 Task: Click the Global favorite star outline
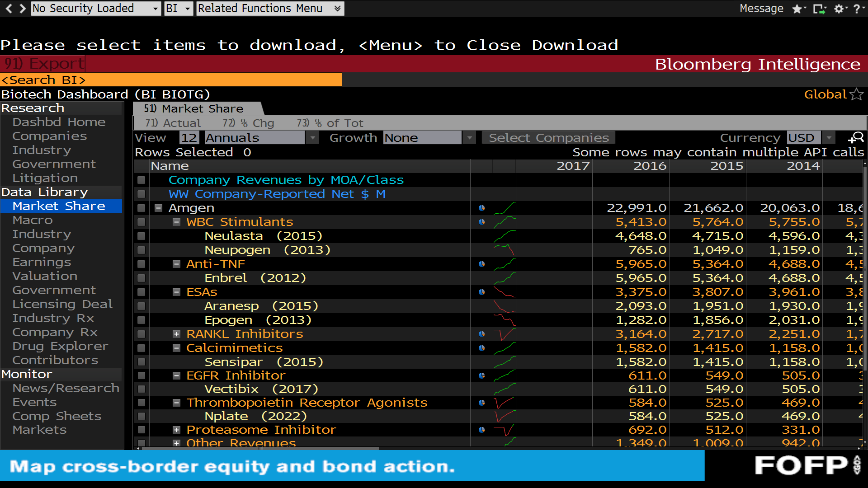857,94
